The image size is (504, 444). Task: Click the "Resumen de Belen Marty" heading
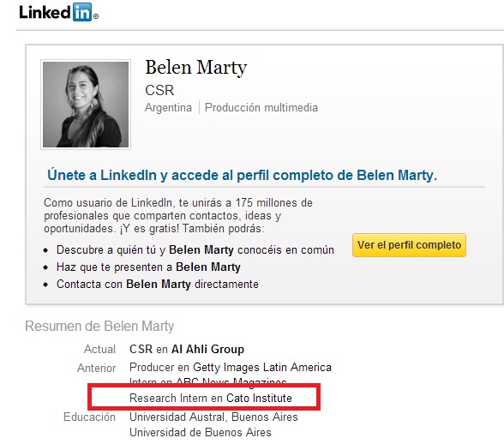[x=99, y=326]
